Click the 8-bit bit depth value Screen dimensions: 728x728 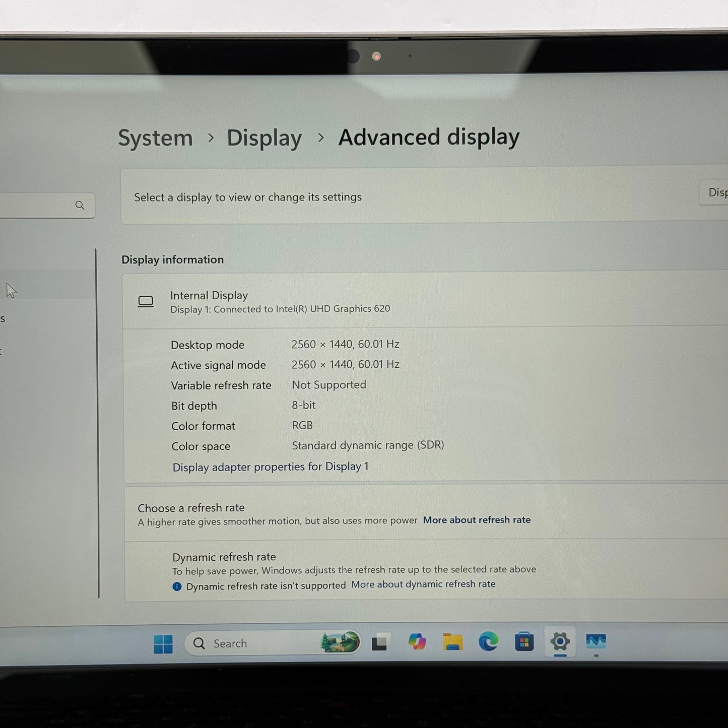point(304,405)
